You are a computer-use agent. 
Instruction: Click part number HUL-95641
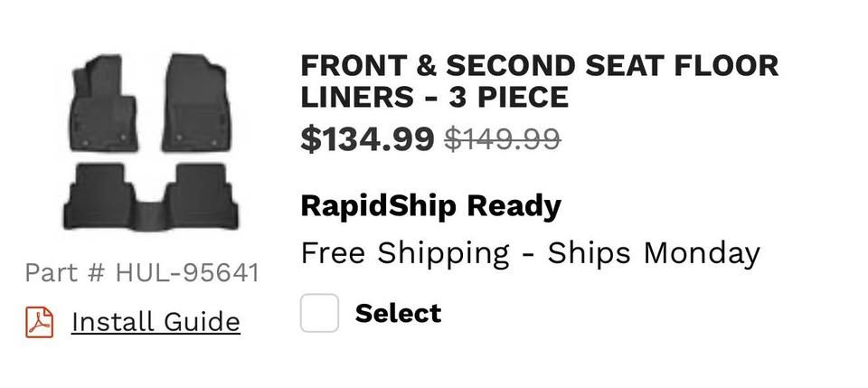click(187, 272)
